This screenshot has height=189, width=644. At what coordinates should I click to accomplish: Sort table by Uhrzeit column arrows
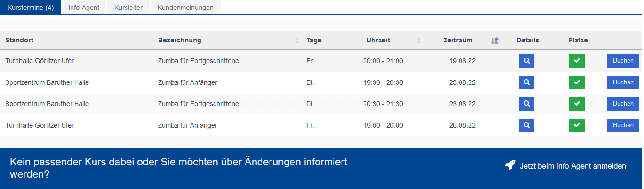click(419, 41)
